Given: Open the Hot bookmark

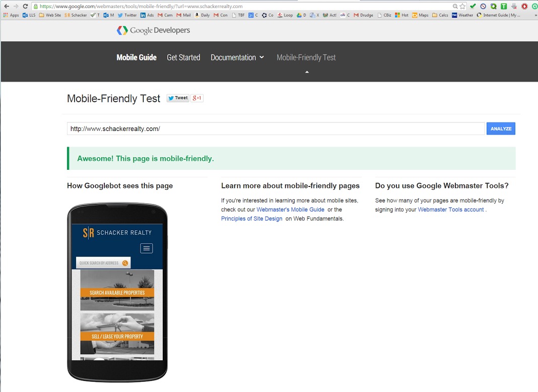Looking at the screenshot, I should click(402, 15).
